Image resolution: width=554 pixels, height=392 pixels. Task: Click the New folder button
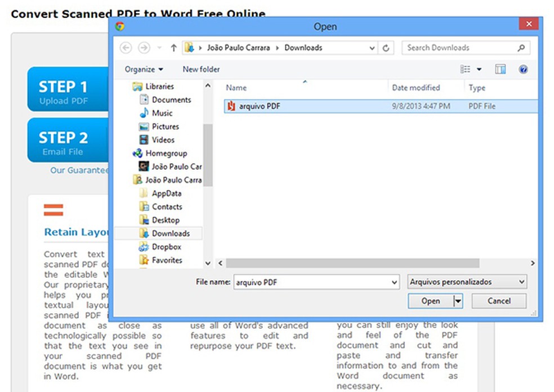[x=201, y=69]
